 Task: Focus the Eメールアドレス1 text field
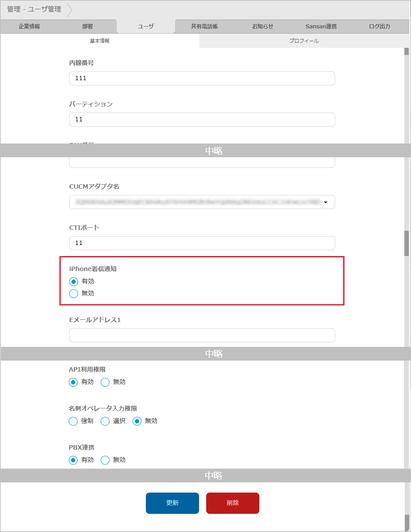(x=202, y=335)
